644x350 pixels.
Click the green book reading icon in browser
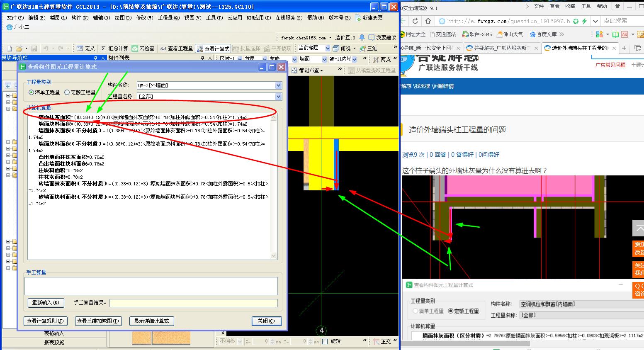point(616,34)
